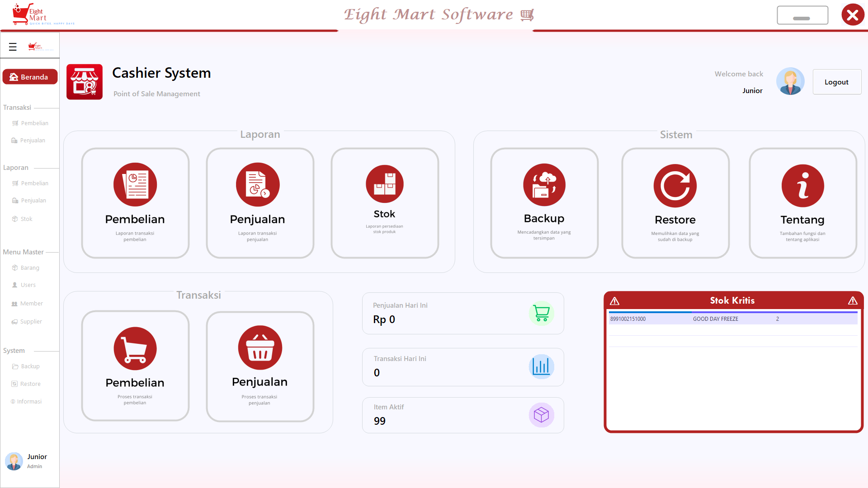This screenshot has height=488, width=868.
Task: Start Penjualan transaction via basket icon
Action: click(260, 347)
